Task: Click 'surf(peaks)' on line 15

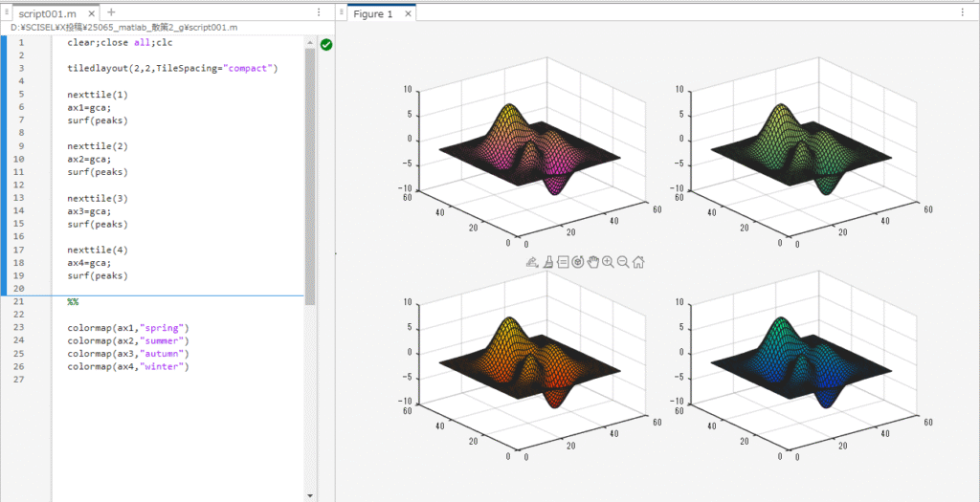Action: [98, 224]
